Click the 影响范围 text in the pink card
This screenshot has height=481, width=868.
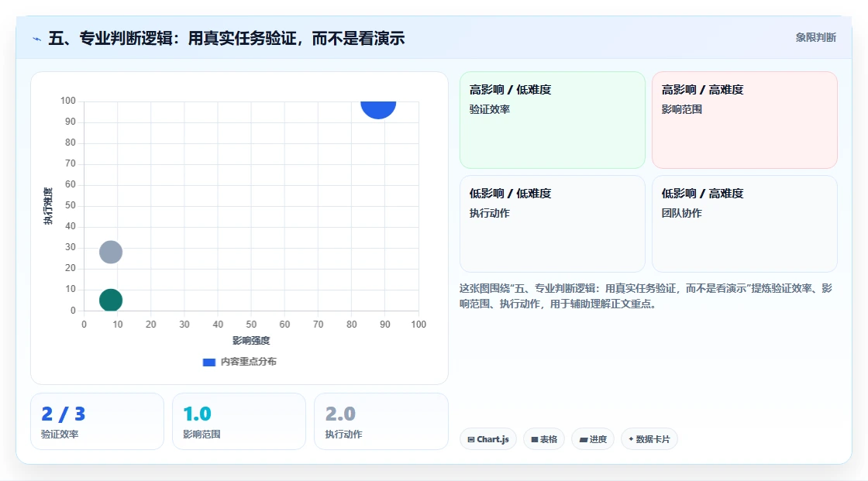(x=681, y=109)
